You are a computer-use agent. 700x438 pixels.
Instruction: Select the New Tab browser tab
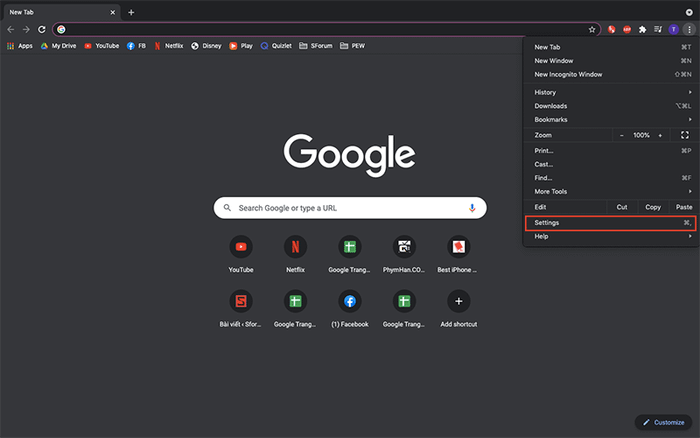pyautogui.click(x=62, y=13)
